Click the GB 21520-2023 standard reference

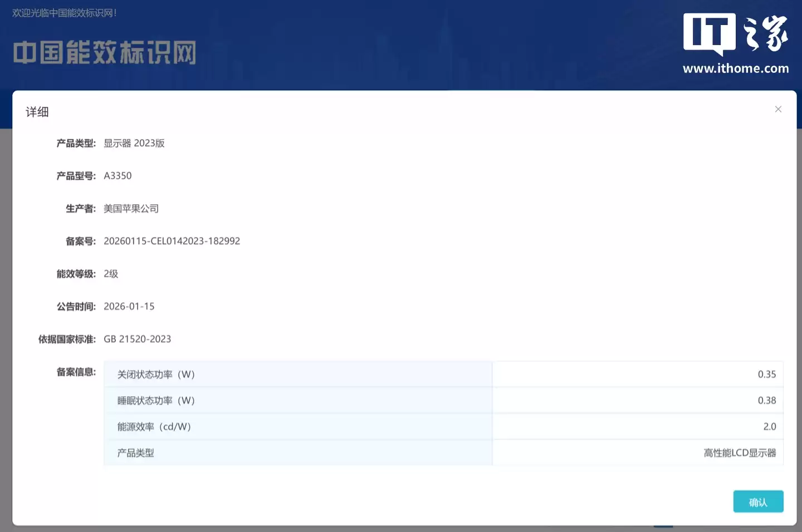click(x=137, y=338)
